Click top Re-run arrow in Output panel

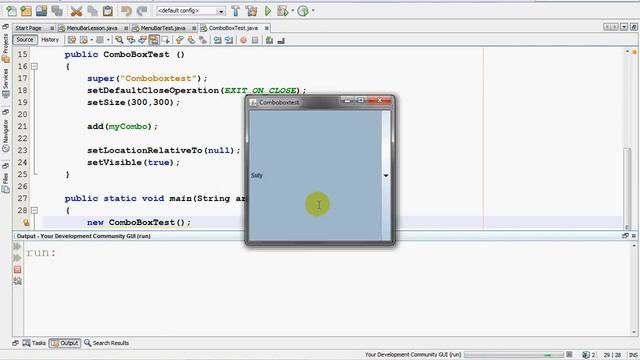(17, 247)
